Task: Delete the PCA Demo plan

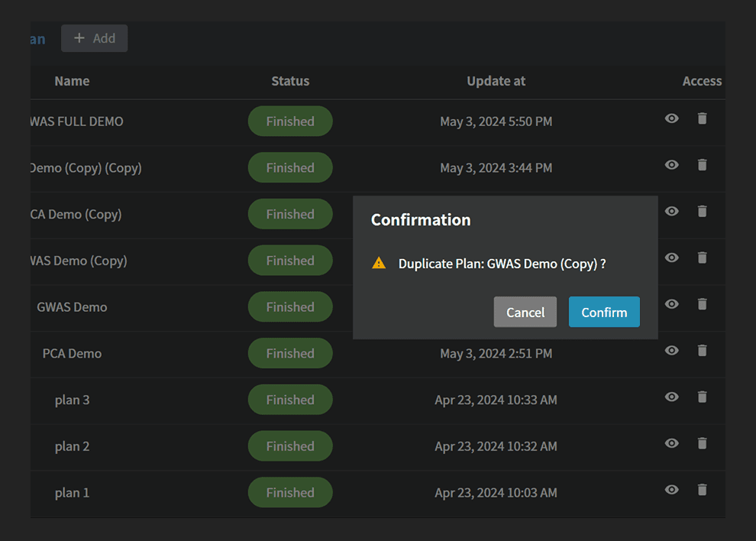Action: point(702,351)
